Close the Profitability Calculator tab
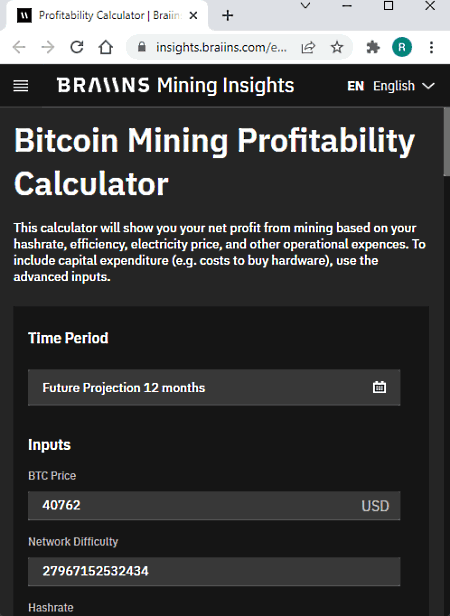The image size is (450, 616). pyautogui.click(x=193, y=16)
